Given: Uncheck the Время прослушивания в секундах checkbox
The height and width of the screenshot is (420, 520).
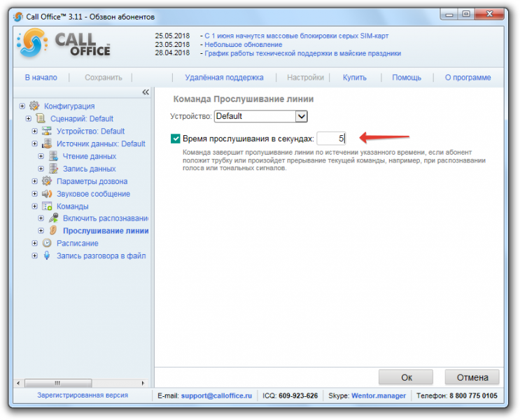Looking at the screenshot, I should click(176, 139).
